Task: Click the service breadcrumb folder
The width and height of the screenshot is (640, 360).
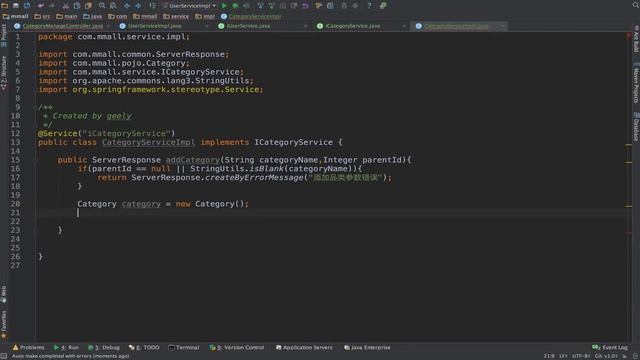Action: tap(176, 16)
